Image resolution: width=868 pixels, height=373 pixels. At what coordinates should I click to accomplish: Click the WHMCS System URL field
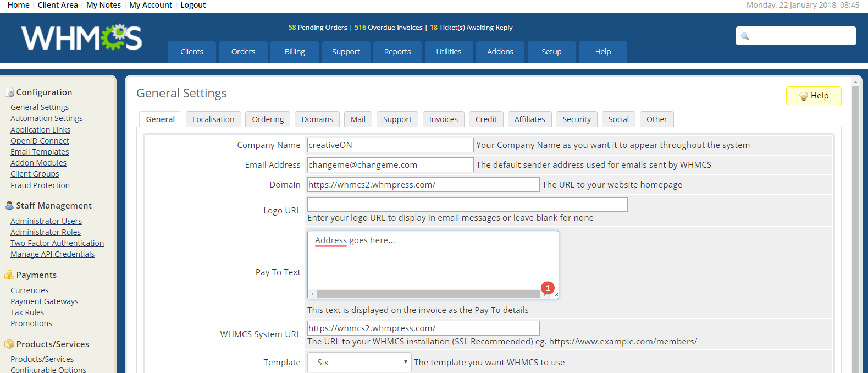pyautogui.click(x=423, y=328)
